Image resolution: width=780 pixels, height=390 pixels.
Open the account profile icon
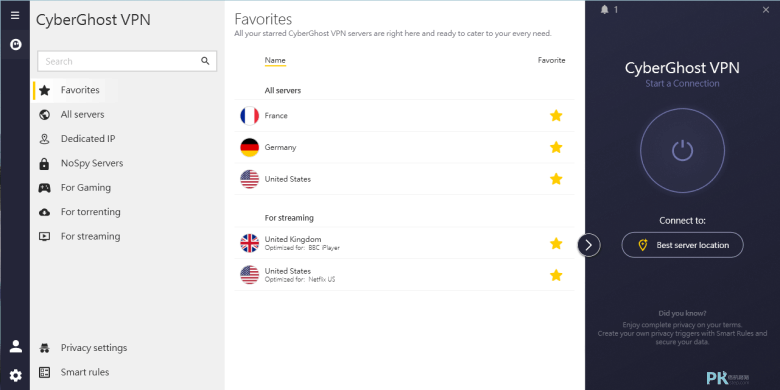[x=15, y=346]
